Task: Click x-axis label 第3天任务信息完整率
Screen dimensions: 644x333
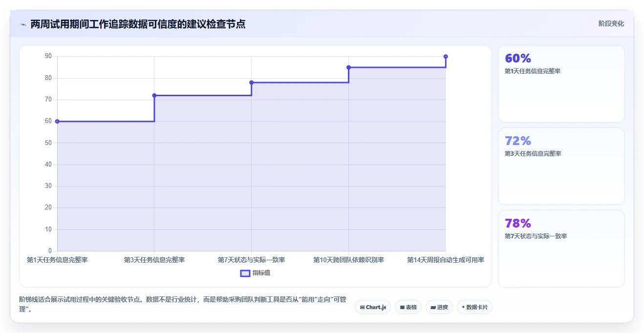Action: click(x=154, y=260)
